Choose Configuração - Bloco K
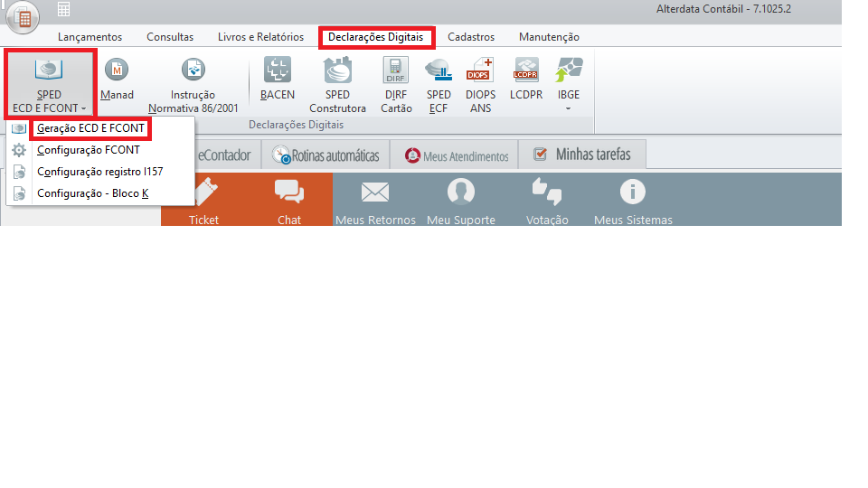 [100, 193]
